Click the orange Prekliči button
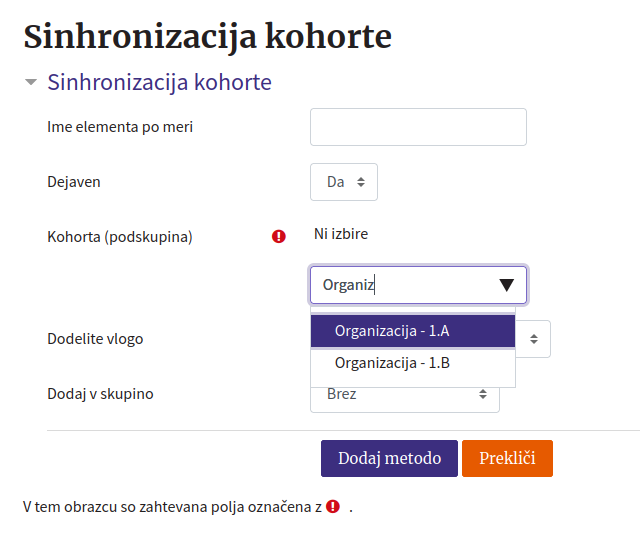The height and width of the screenshot is (545, 640). pyautogui.click(x=507, y=458)
